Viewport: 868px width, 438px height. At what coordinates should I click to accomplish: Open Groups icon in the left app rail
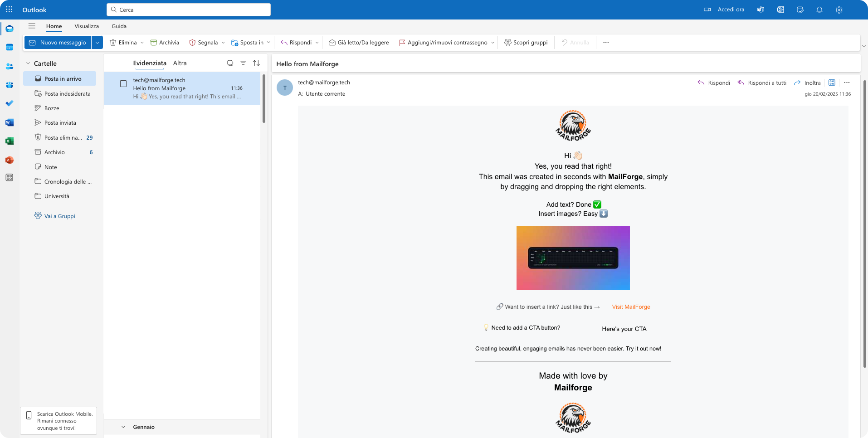point(10,85)
